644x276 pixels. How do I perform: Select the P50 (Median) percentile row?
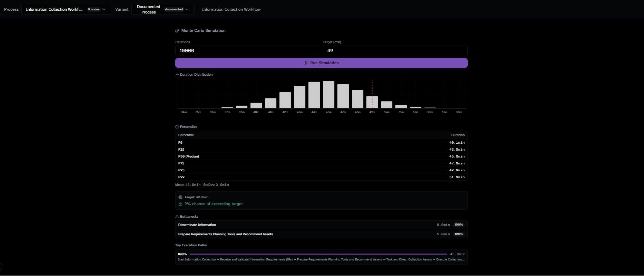[x=321, y=156]
